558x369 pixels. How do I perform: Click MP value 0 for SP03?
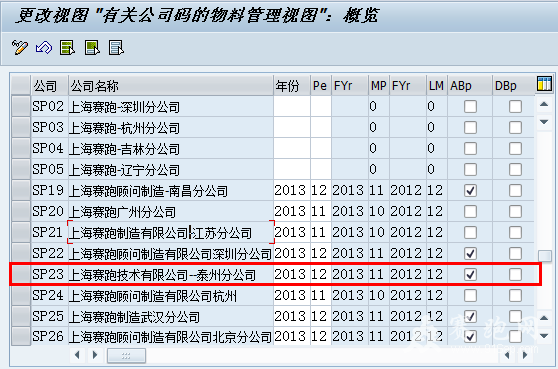(373, 127)
